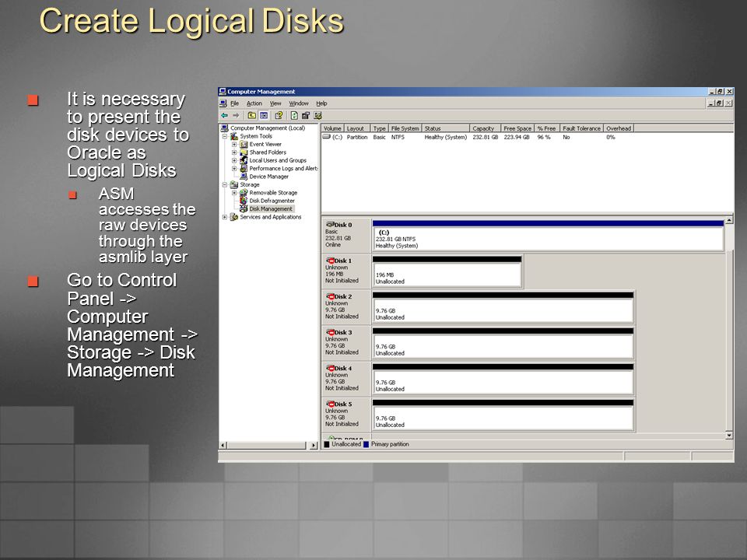Open Help via the question mark toolbar icon
747x560 pixels.
(x=279, y=115)
